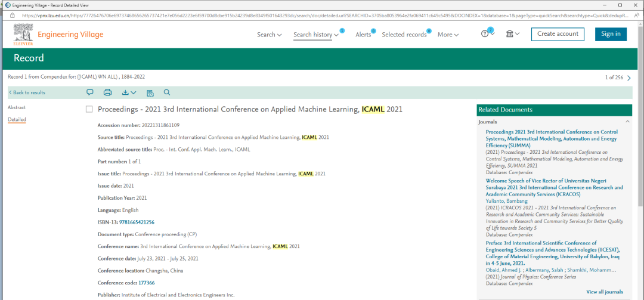
Task: Open ISBN-13 9781665421256 link
Action: pyautogui.click(x=137, y=222)
